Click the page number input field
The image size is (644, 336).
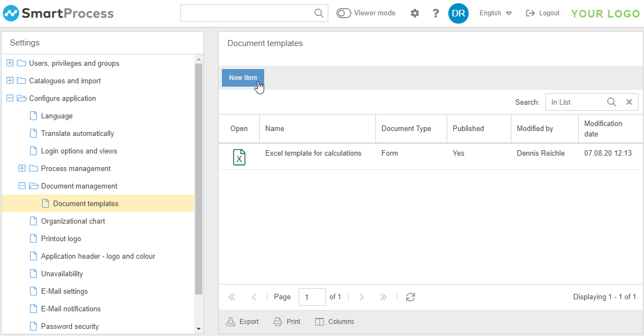(312, 297)
